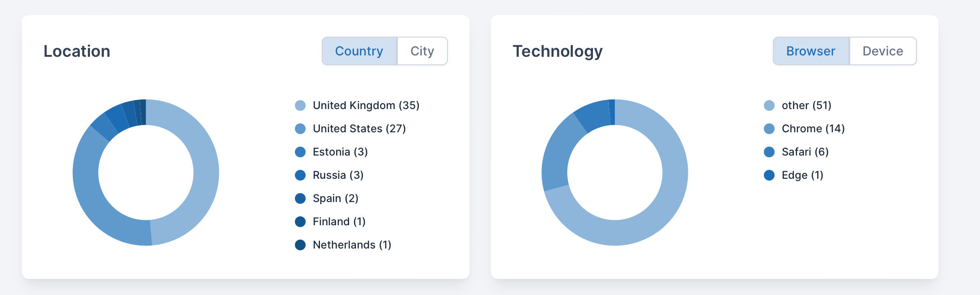Click the Netherlands legend color dot

(x=300, y=245)
